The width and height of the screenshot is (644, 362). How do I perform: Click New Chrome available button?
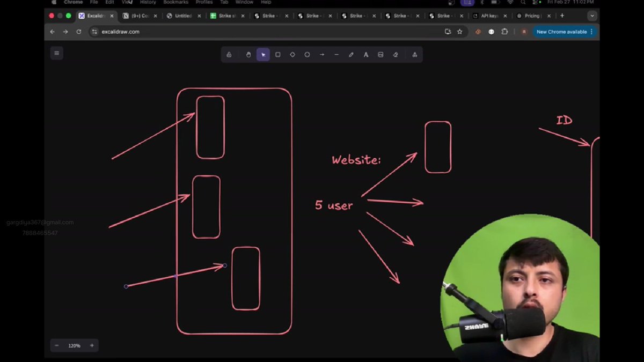(x=565, y=32)
